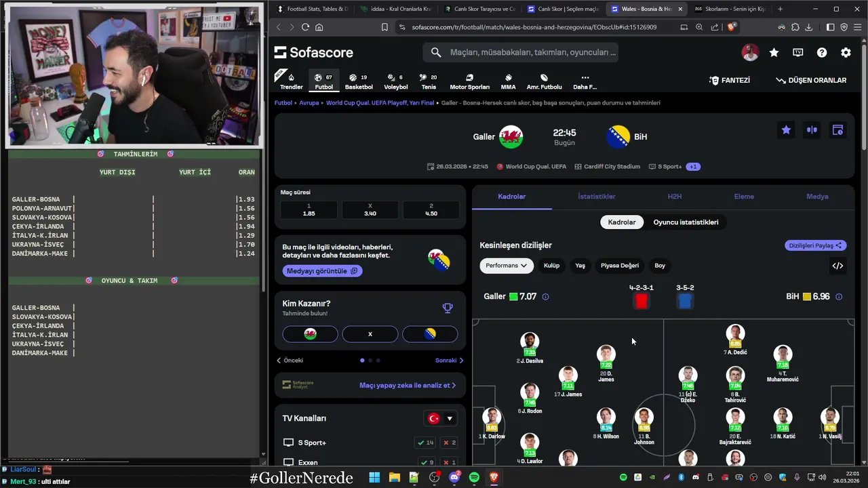Favorite this match with the star button

786,130
